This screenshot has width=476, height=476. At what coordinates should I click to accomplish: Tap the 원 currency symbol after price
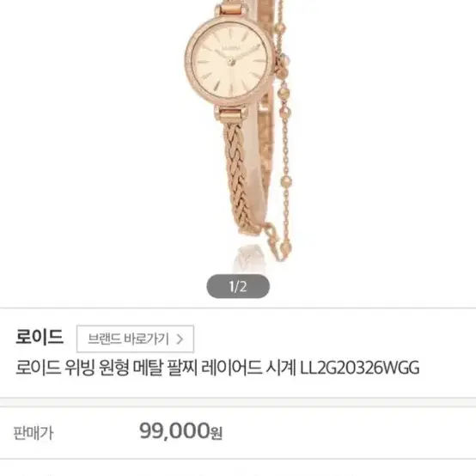(x=217, y=433)
